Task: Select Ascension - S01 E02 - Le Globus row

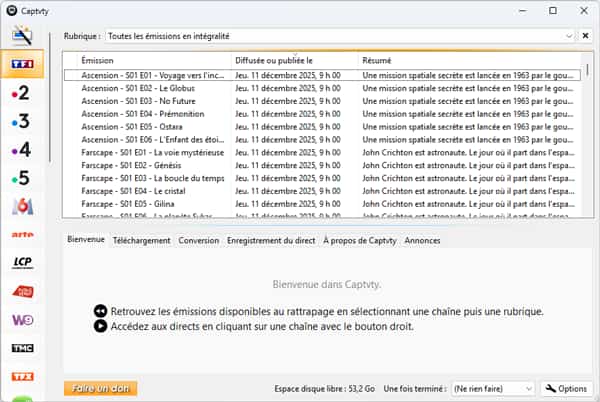Action: (x=322, y=88)
